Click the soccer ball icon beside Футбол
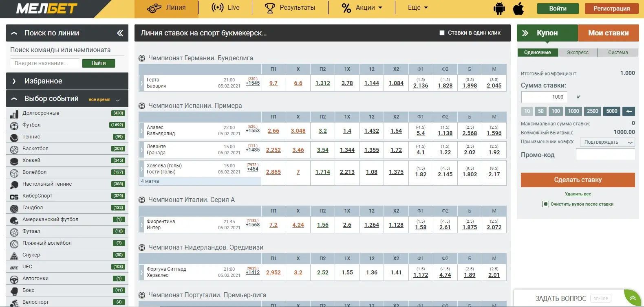644x307 pixels. coord(14,125)
